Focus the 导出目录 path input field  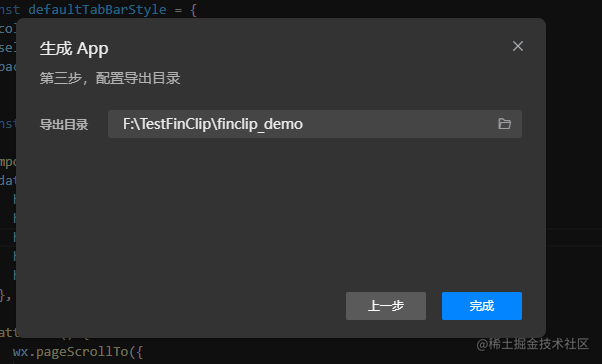click(x=314, y=124)
